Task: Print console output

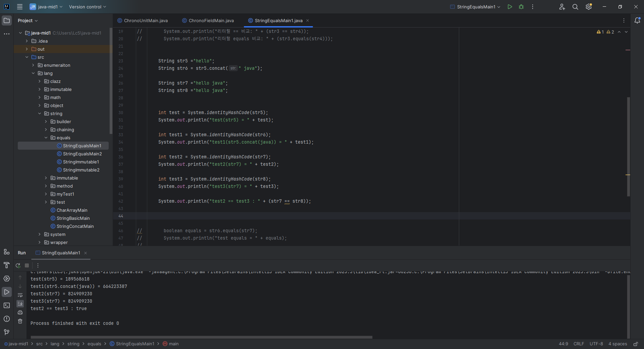Action: (x=20, y=312)
